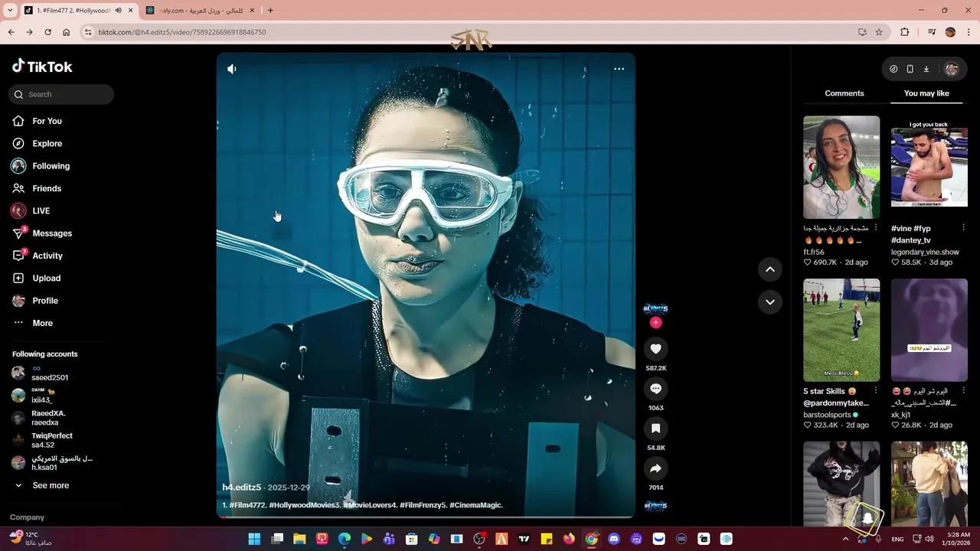This screenshot has height=551, width=980.
Task: Click the TikTok logo
Action: pyautogui.click(x=42, y=67)
